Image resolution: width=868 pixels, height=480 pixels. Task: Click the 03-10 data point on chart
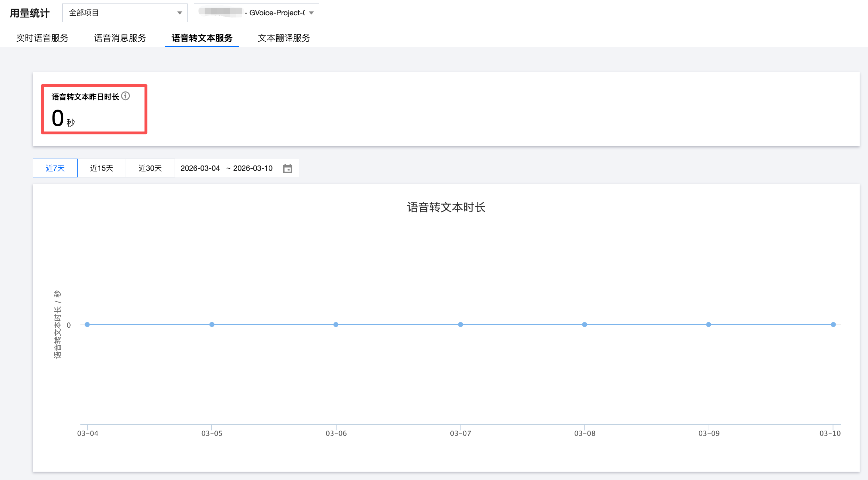833,325
